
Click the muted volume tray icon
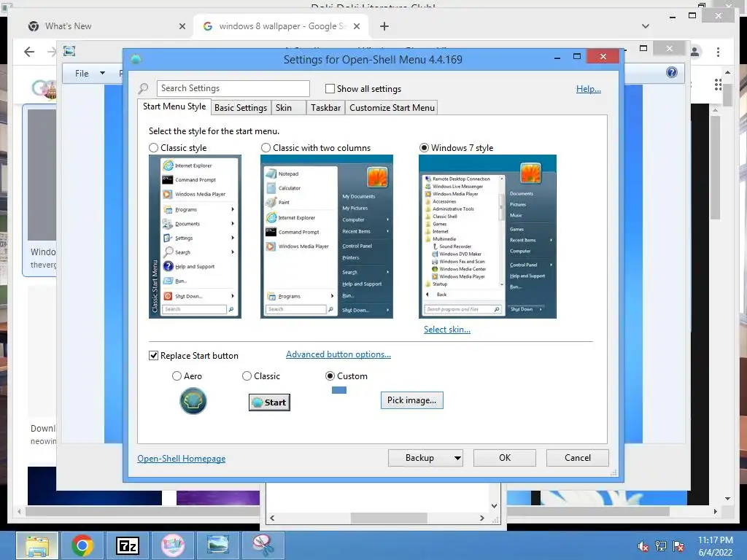[x=643, y=546]
